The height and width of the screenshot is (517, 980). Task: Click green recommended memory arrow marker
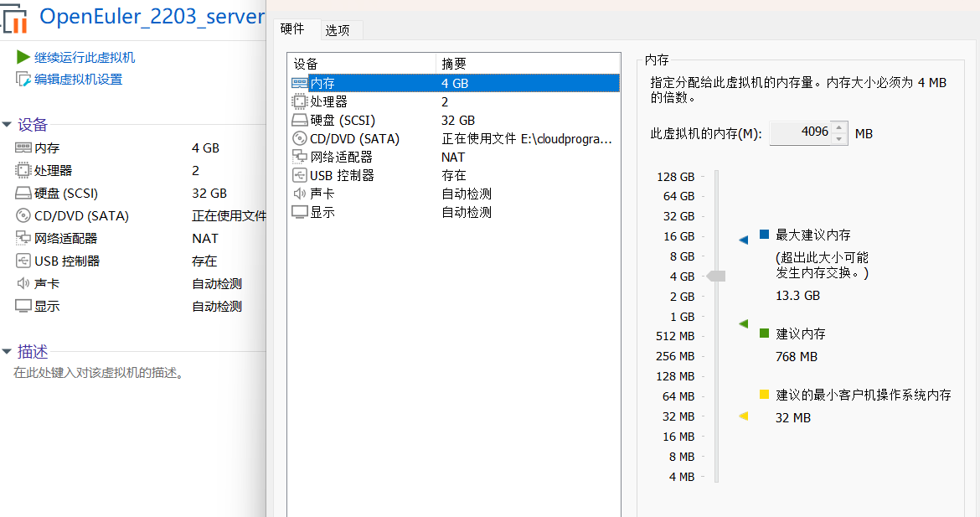[743, 323]
